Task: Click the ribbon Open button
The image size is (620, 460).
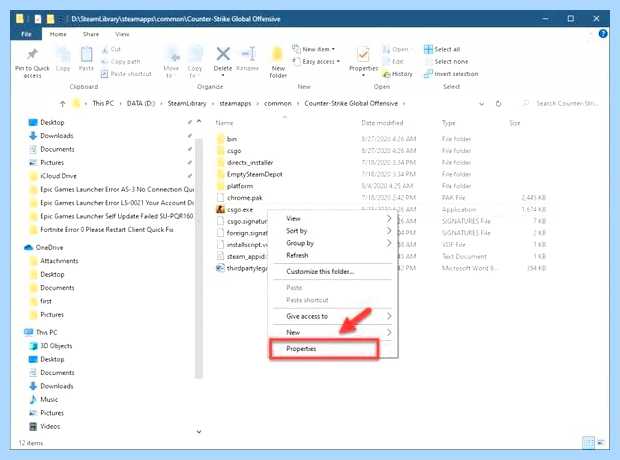Action: 395,49
